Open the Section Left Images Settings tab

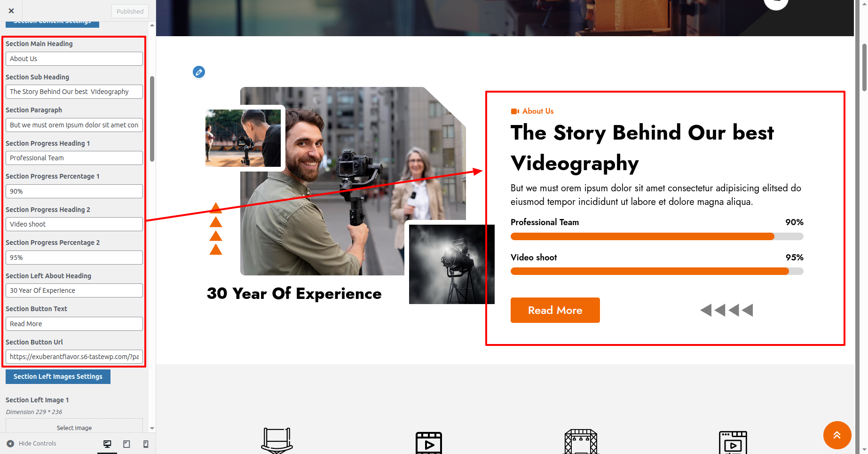point(58,376)
